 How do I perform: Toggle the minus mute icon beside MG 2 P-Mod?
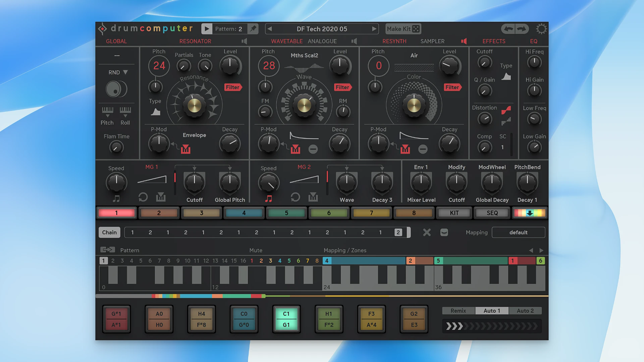pyautogui.click(x=313, y=149)
